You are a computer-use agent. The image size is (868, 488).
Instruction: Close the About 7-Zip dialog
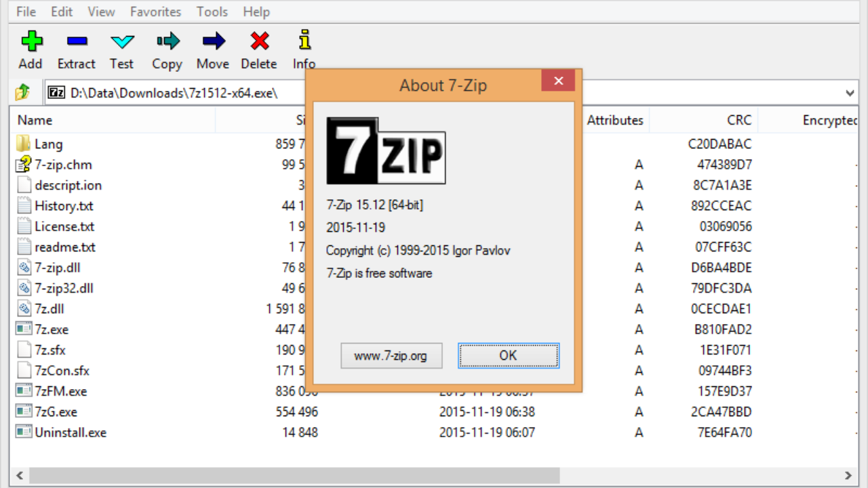coord(558,81)
